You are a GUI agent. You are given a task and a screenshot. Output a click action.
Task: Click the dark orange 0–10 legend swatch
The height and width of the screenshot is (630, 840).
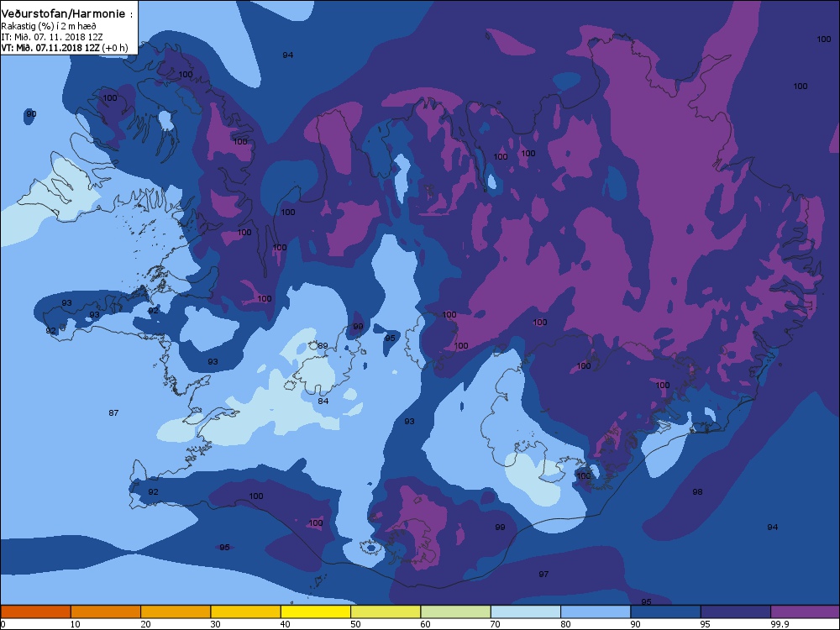[x=35, y=612]
